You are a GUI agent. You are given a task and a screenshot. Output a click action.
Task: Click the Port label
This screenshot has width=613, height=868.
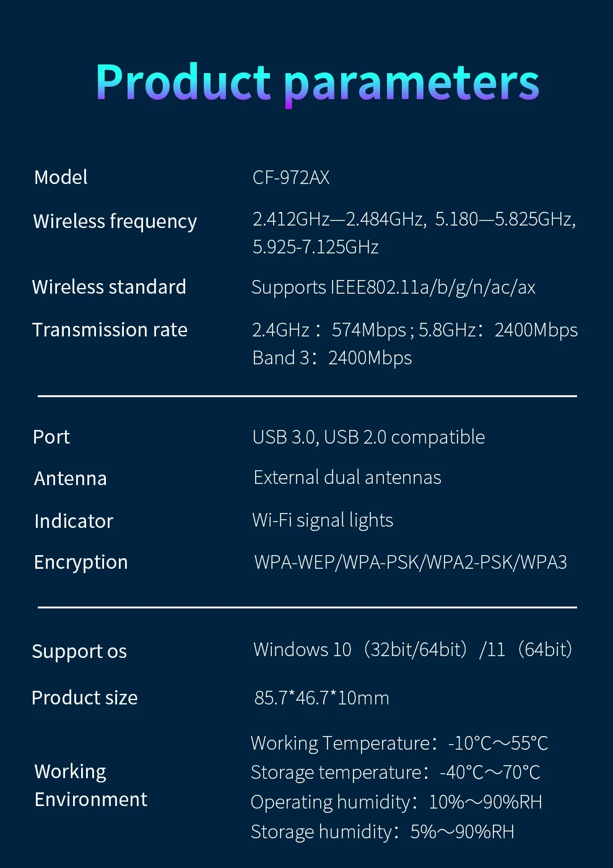click(x=51, y=437)
